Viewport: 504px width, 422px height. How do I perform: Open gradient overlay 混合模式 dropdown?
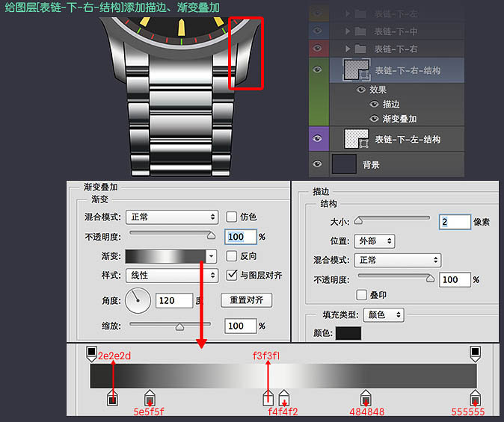172,217
